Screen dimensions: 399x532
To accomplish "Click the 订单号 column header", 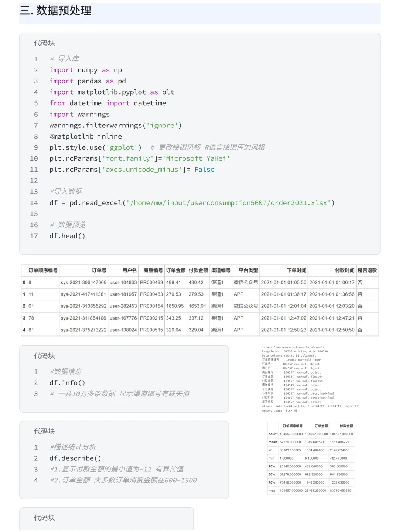I will 99,270.
